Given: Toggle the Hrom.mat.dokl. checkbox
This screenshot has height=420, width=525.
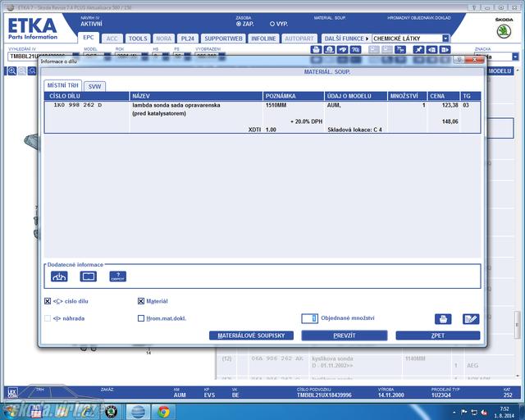Looking at the screenshot, I should tap(141, 318).
